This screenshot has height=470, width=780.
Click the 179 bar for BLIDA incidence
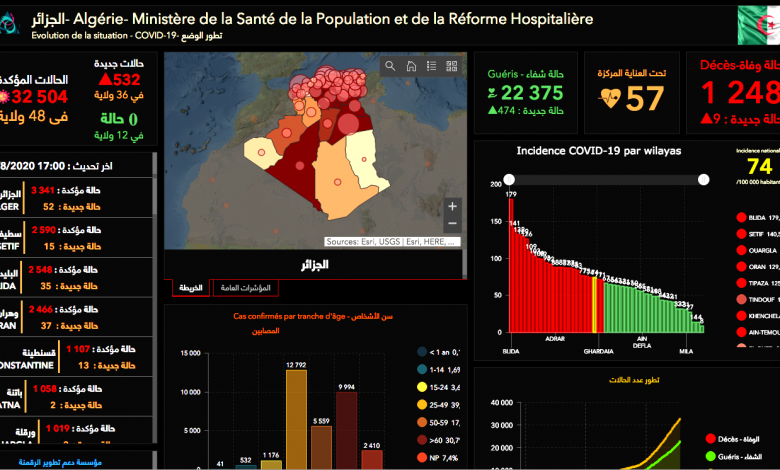511,266
